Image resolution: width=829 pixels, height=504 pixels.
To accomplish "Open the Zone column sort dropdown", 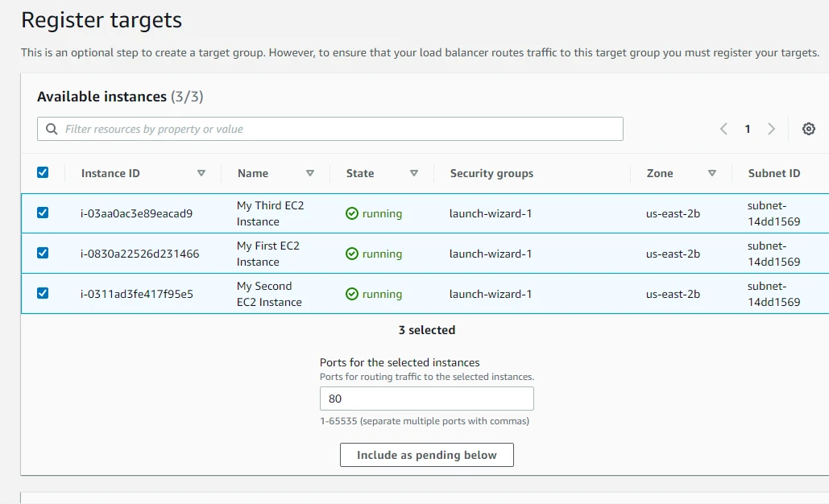I will pyautogui.click(x=712, y=172).
